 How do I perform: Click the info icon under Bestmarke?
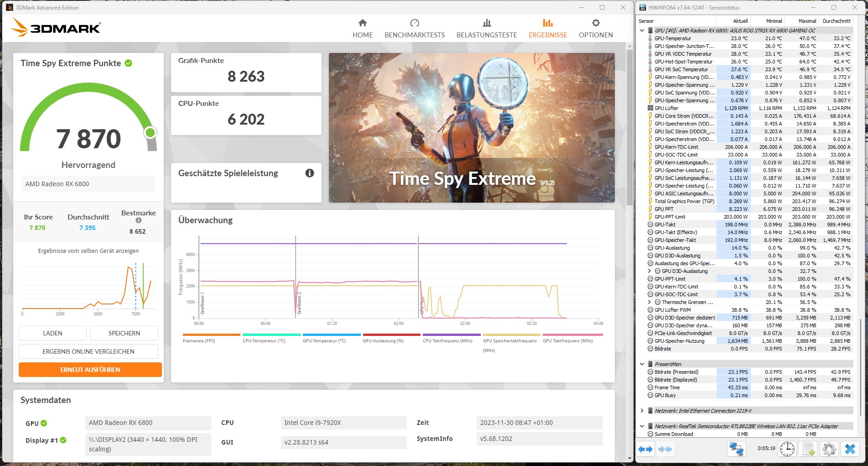[x=139, y=220]
